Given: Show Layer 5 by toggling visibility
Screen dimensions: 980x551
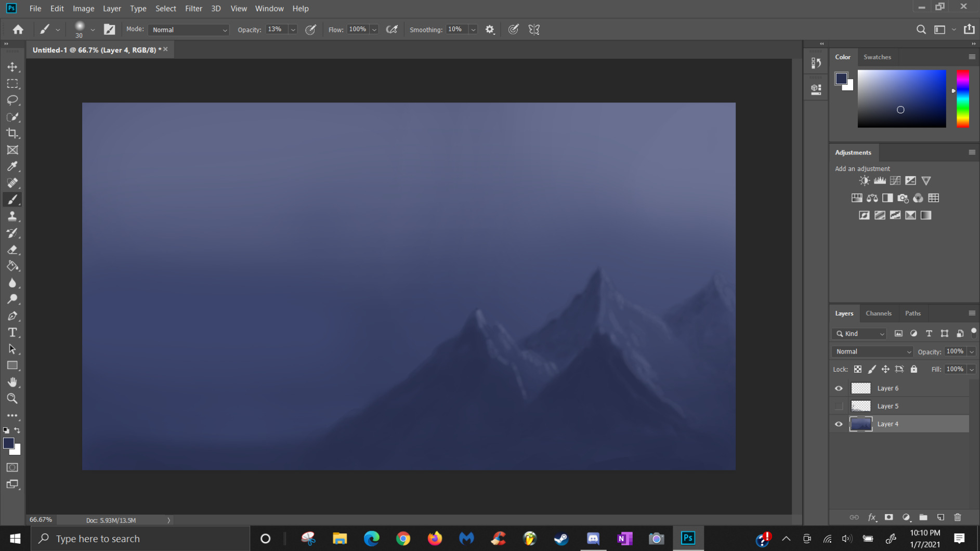Looking at the screenshot, I should coord(839,406).
